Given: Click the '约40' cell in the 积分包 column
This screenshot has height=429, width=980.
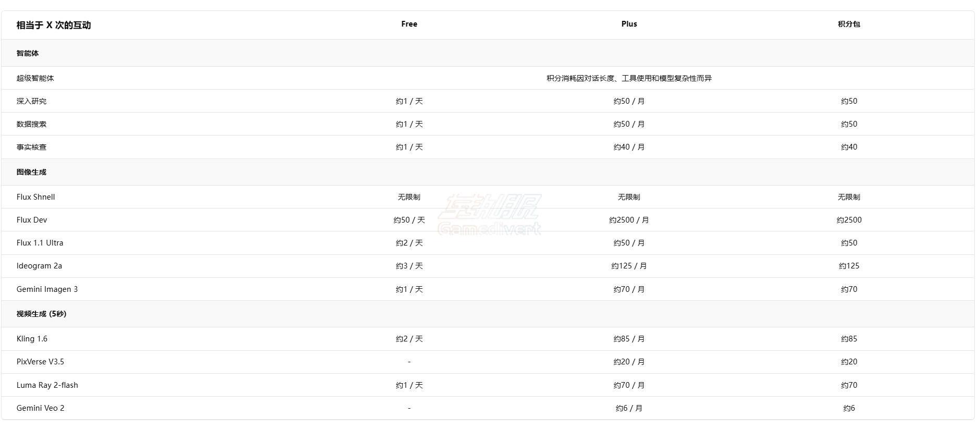Looking at the screenshot, I should 849,147.
